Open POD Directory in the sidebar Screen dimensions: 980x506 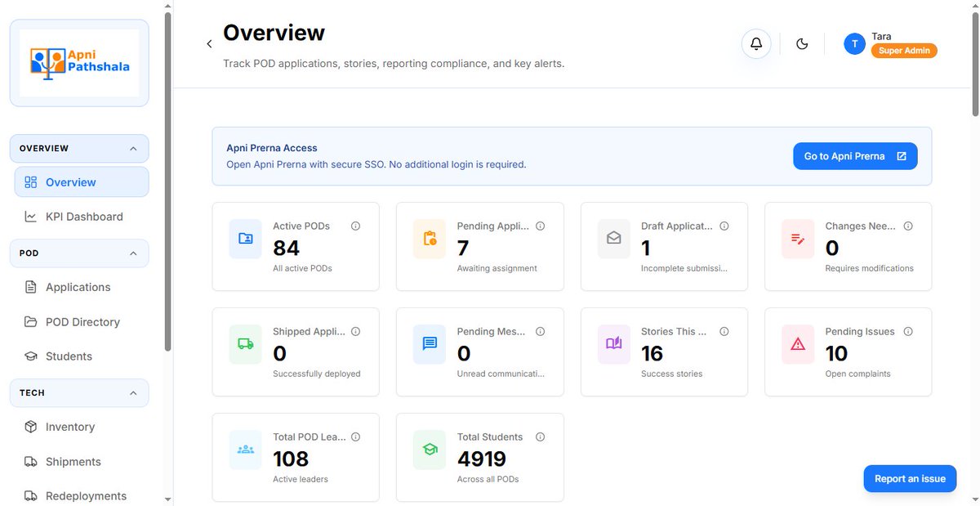[82, 322]
